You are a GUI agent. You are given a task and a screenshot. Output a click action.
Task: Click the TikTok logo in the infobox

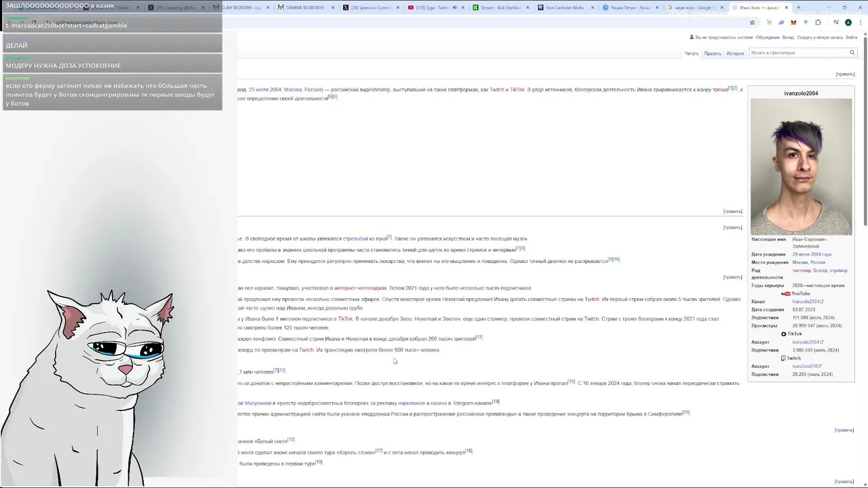784,333
